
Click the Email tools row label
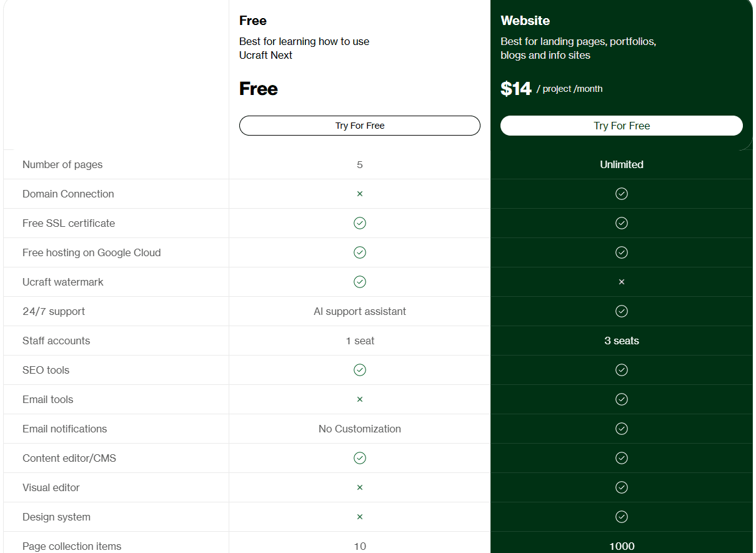[x=48, y=400]
